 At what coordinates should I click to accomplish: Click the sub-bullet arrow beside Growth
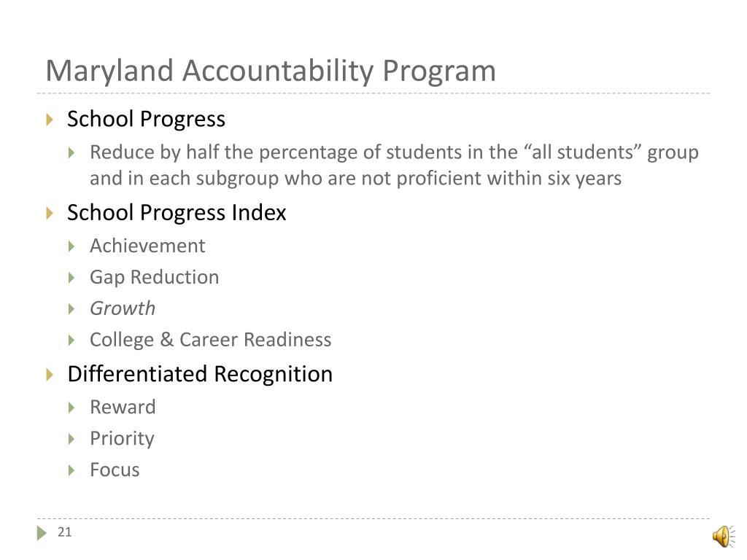click(71, 309)
